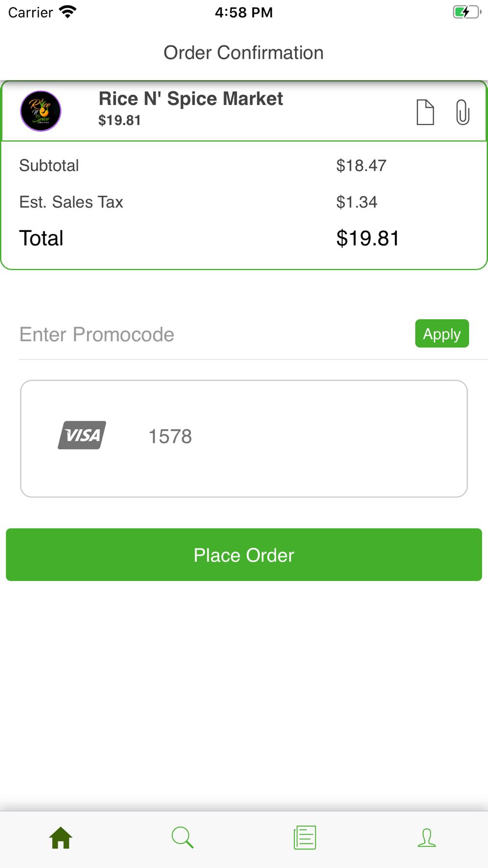Open the orders list tab icon
Viewport: 488px width, 868px height.
[305, 838]
